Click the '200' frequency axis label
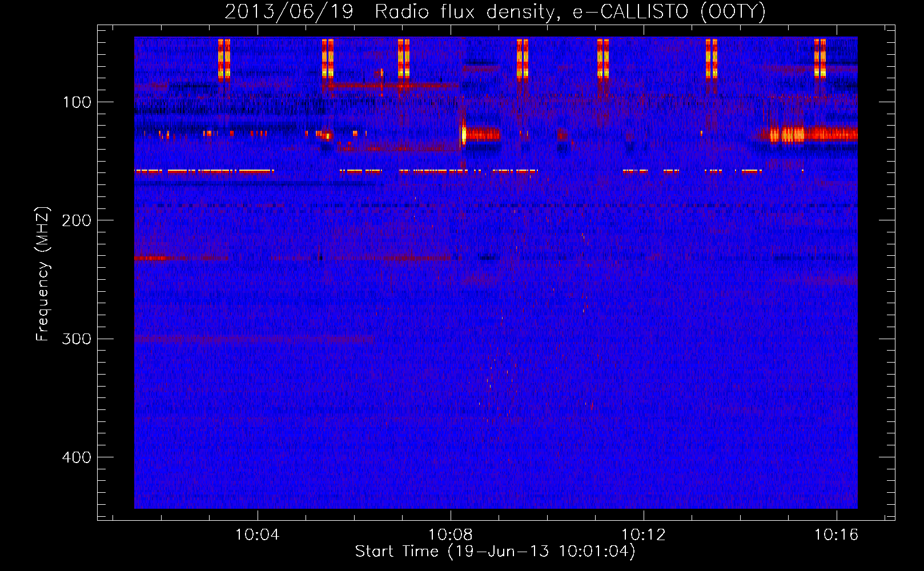This screenshot has height=571, width=924. pyautogui.click(x=77, y=220)
